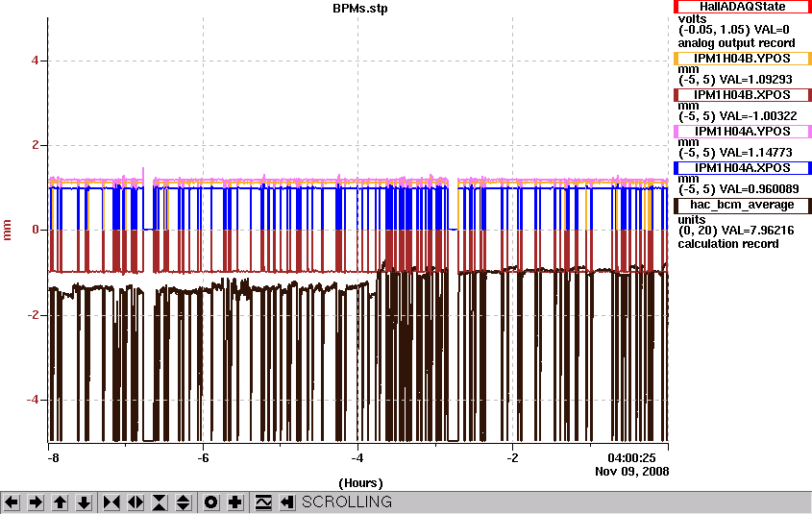Click the VAL=0.960089 reading

[x=759, y=189]
